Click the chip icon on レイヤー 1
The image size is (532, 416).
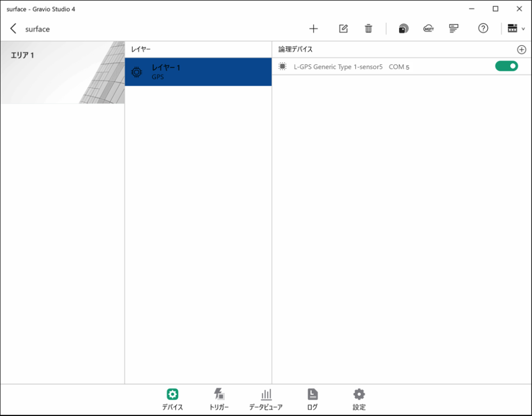click(x=137, y=72)
